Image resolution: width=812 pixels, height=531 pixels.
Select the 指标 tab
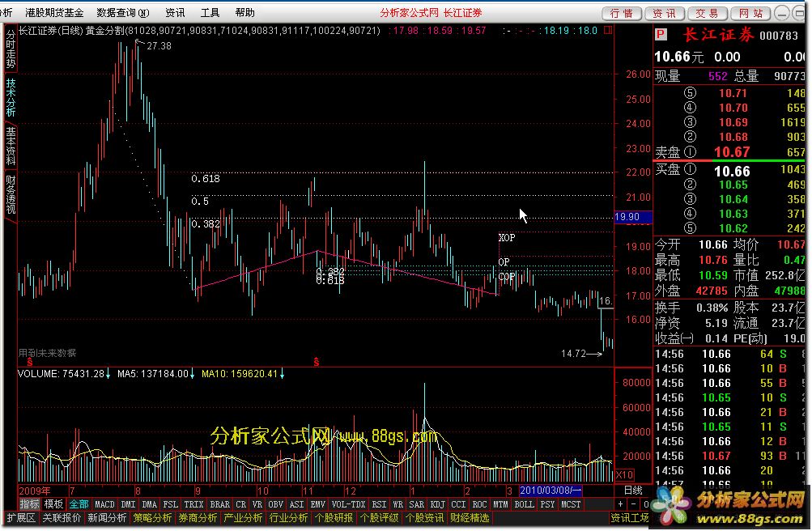point(29,504)
